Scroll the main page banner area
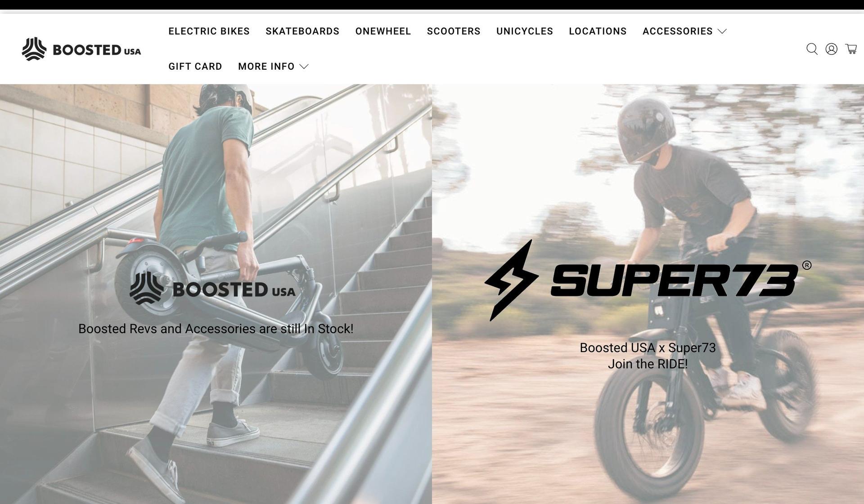The width and height of the screenshot is (864, 504). (432, 294)
